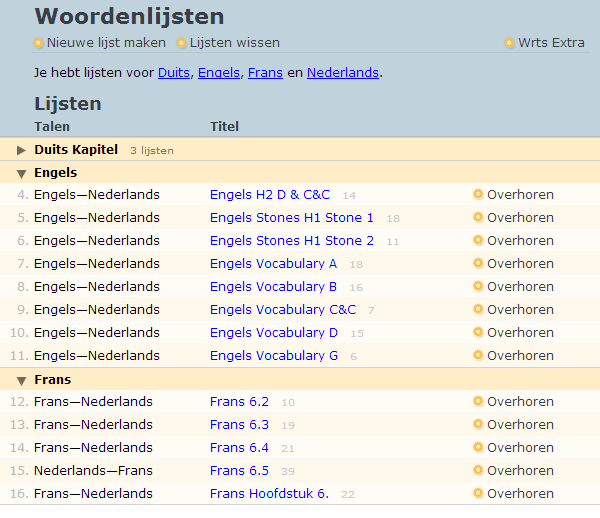Image resolution: width=600 pixels, height=518 pixels.
Task: Open list Engels Stones H1 Stone 1
Action: point(292,218)
